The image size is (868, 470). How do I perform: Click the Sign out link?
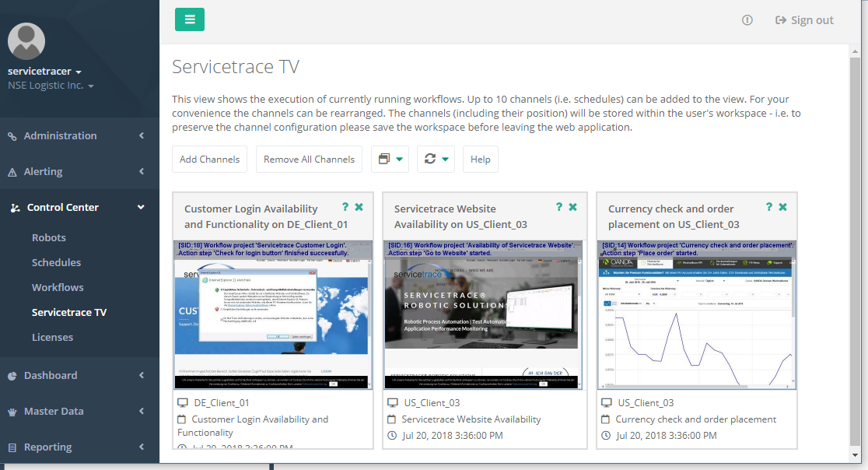pyautogui.click(x=804, y=20)
